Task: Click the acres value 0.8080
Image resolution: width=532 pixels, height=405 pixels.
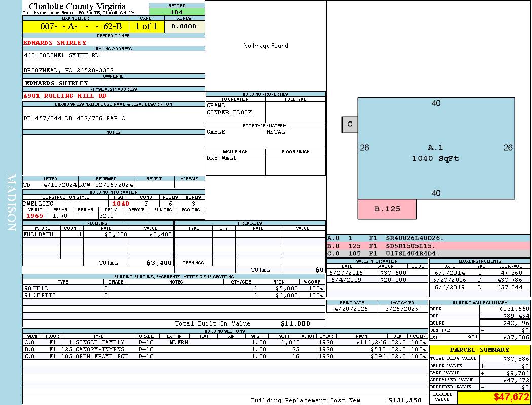Action: tap(184, 27)
